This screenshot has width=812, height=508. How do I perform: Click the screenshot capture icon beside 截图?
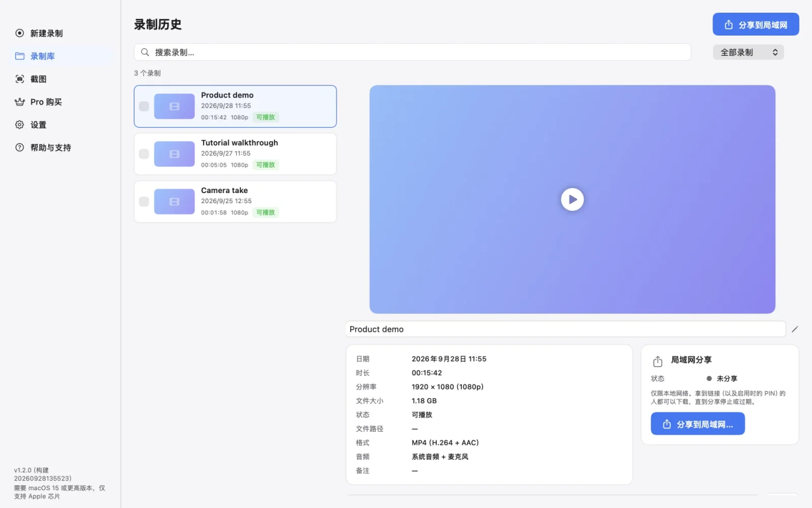pyautogui.click(x=20, y=79)
